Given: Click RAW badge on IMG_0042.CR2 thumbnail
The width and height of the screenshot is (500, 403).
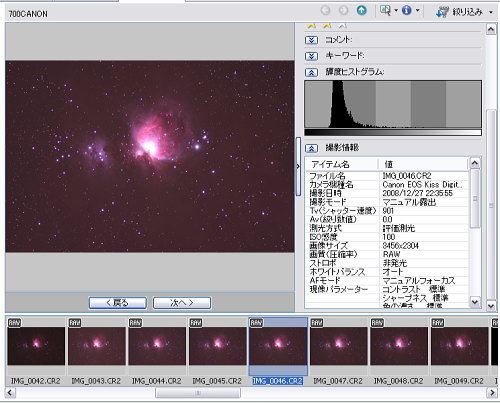Looking at the screenshot, I should [x=14, y=322].
